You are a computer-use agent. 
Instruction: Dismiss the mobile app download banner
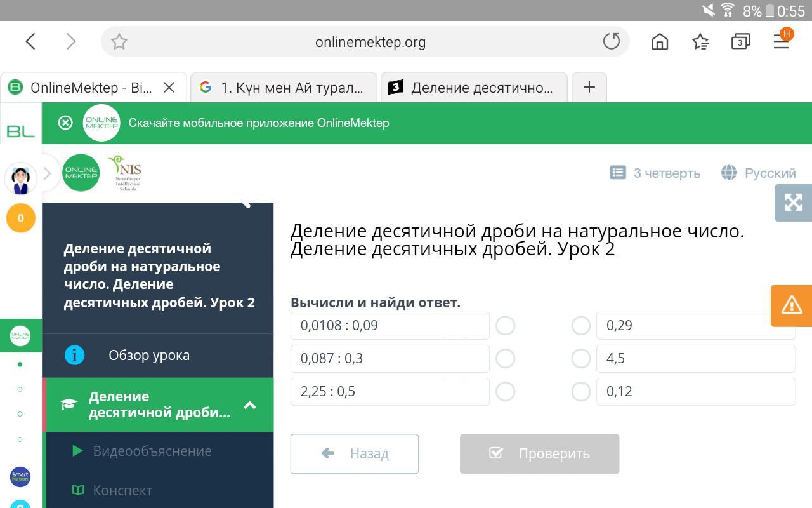click(65, 123)
